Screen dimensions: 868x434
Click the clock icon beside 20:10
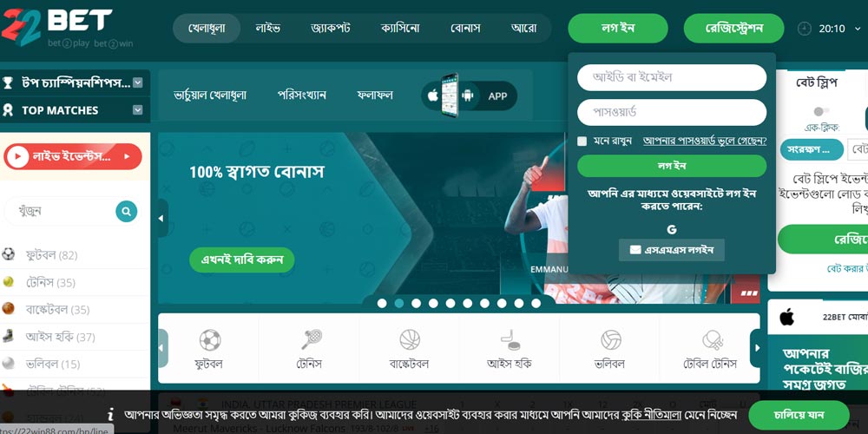pos(805,29)
